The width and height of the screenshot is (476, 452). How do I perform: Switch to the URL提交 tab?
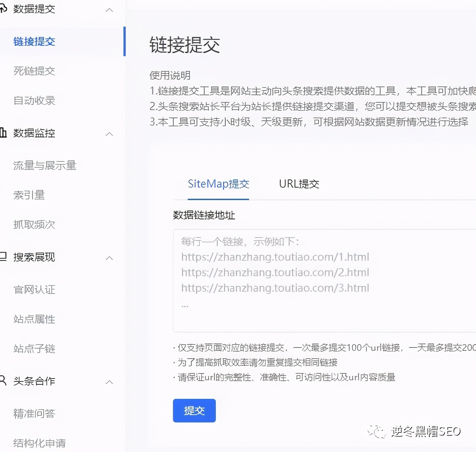(x=299, y=184)
